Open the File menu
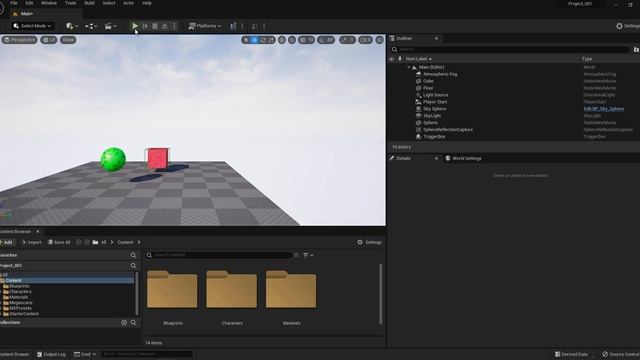The image size is (640, 360). 13,3
